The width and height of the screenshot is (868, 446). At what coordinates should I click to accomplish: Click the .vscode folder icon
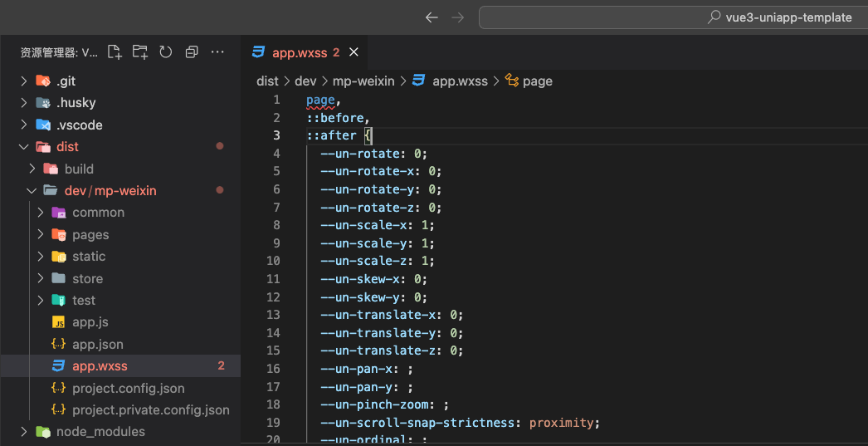tap(42, 125)
